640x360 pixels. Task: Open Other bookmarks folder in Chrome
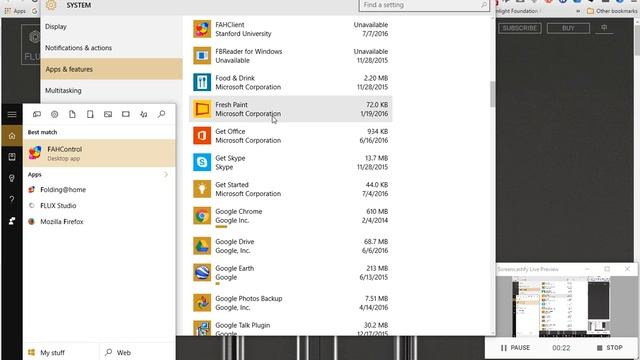[x=612, y=11]
